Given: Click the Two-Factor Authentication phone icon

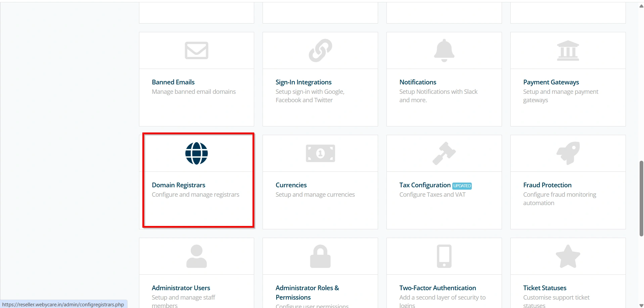Looking at the screenshot, I should tap(444, 256).
